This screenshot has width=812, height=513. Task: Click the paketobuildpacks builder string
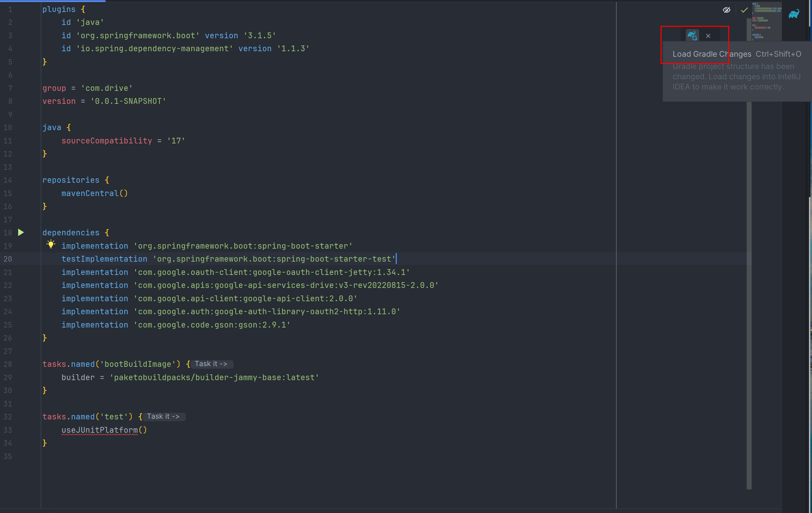pyautogui.click(x=214, y=378)
